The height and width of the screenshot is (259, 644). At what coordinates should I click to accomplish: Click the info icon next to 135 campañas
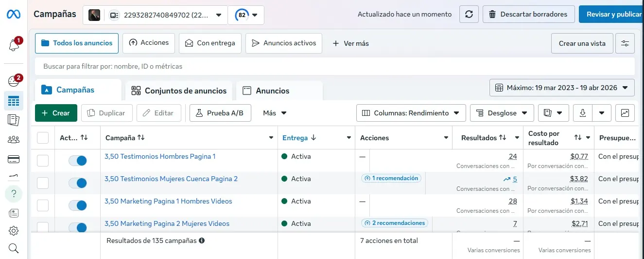tap(202, 240)
